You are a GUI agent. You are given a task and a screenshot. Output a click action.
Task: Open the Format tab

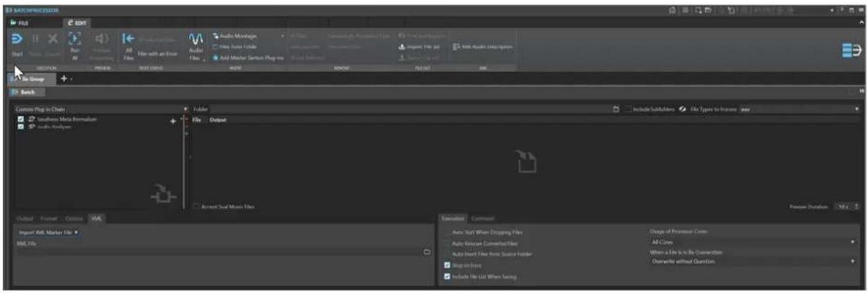pyautogui.click(x=49, y=218)
